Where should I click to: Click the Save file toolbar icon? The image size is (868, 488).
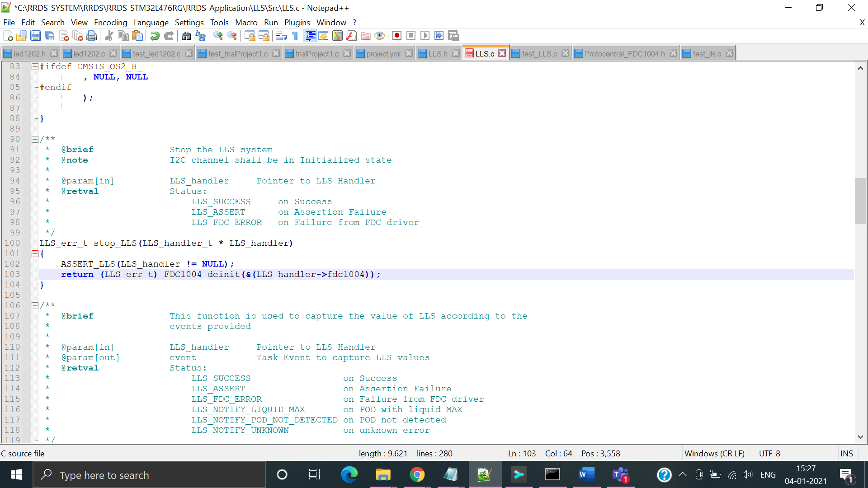coord(36,36)
